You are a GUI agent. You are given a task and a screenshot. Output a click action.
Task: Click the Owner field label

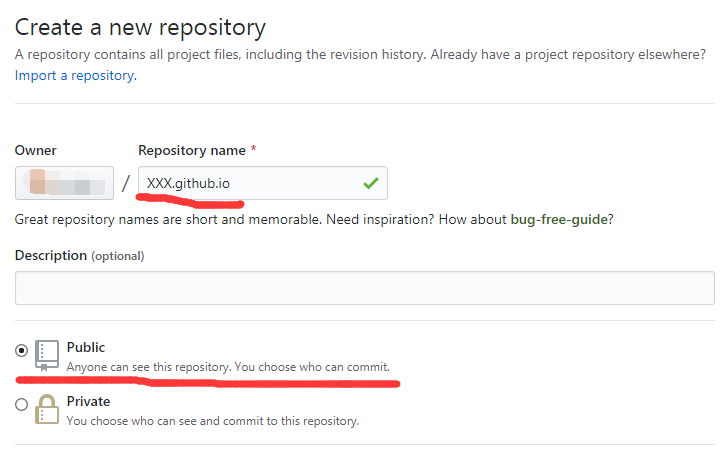(35, 151)
